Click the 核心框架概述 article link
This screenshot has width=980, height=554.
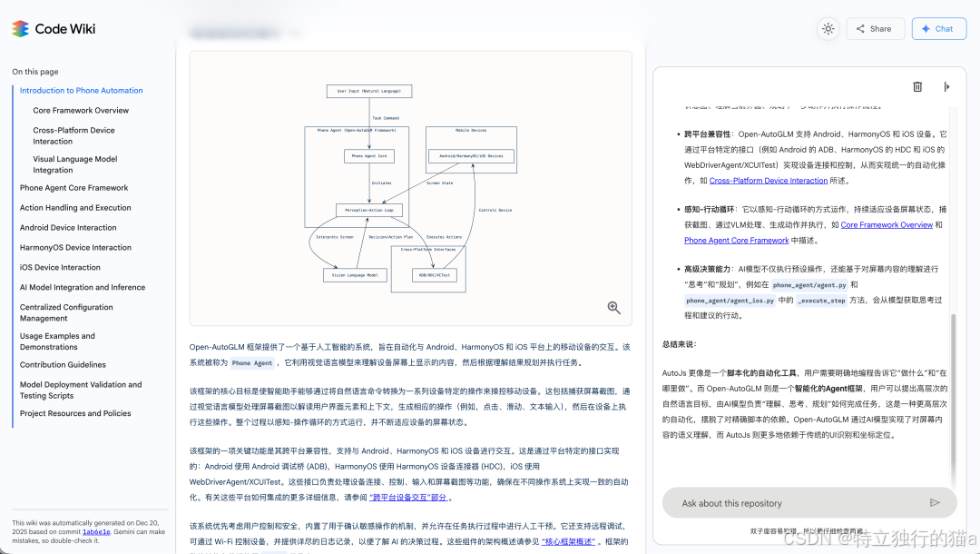(568, 541)
